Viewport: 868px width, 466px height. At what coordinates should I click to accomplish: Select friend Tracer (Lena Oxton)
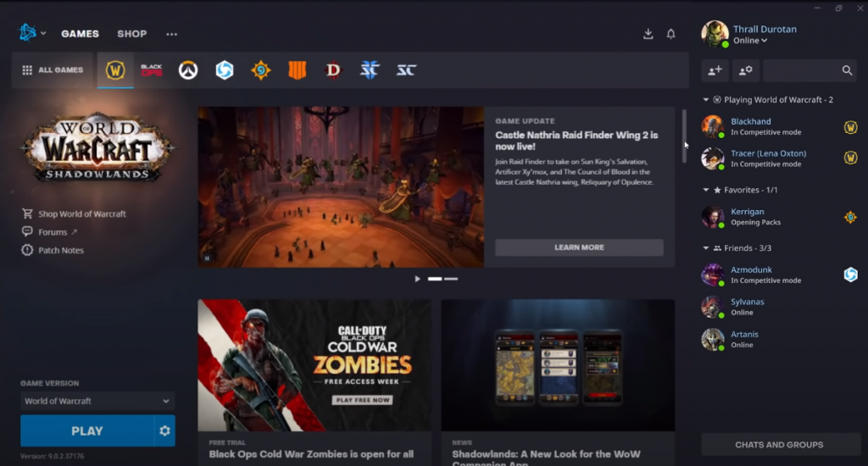[x=780, y=158]
